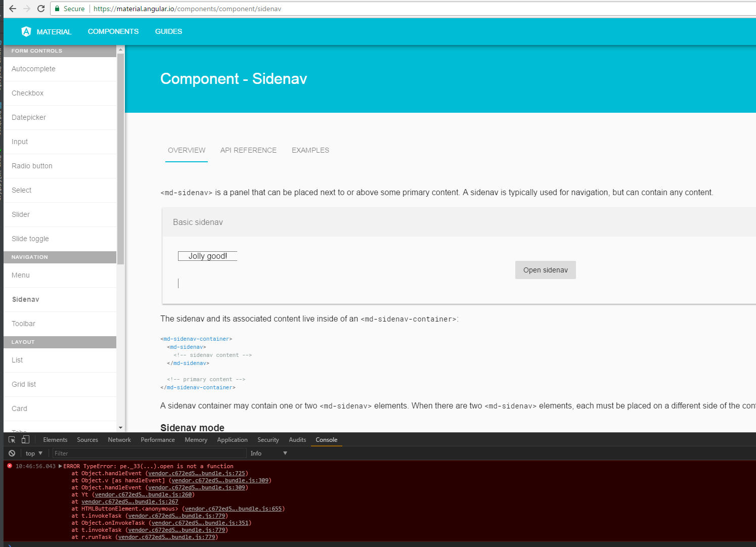This screenshot has height=547, width=756.
Task: Open the Network panel in DevTools
Action: pos(119,439)
